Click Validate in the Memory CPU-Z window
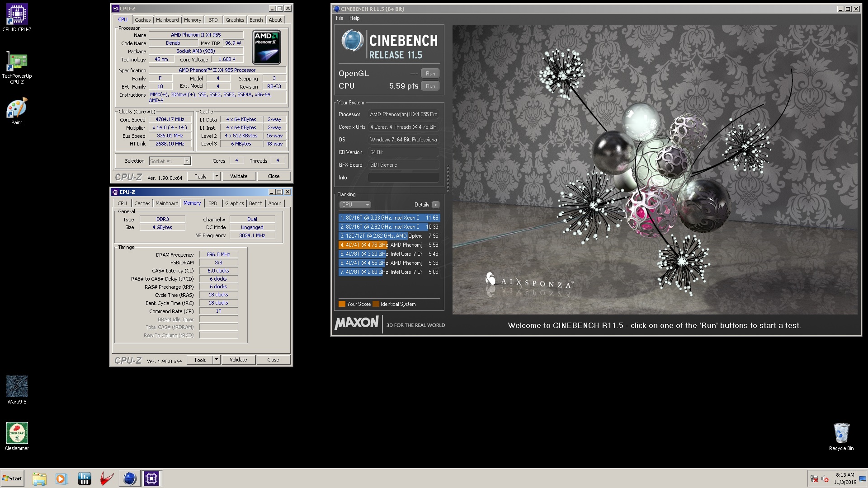This screenshot has width=868, height=488. (238, 360)
